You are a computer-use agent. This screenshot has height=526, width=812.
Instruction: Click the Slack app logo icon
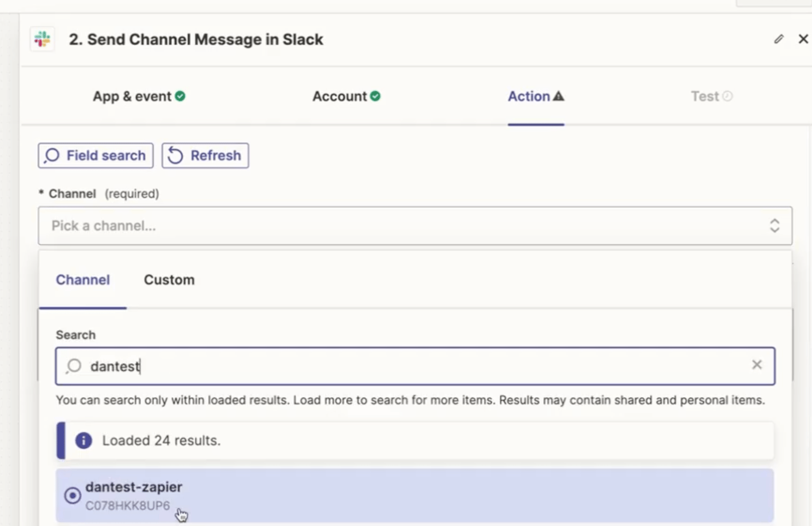pos(42,39)
